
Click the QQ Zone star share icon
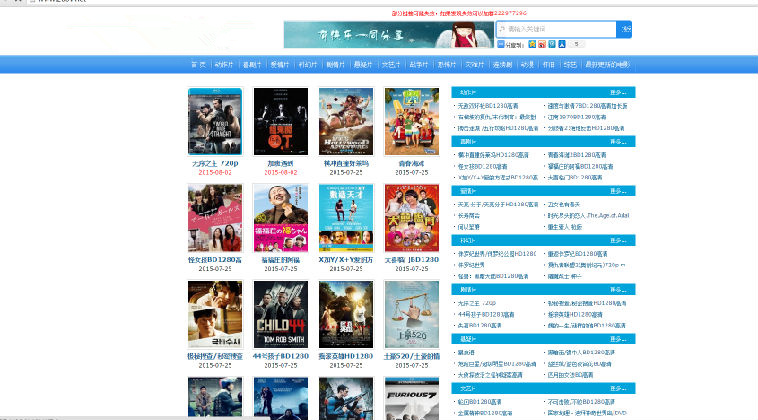pyautogui.click(x=532, y=44)
